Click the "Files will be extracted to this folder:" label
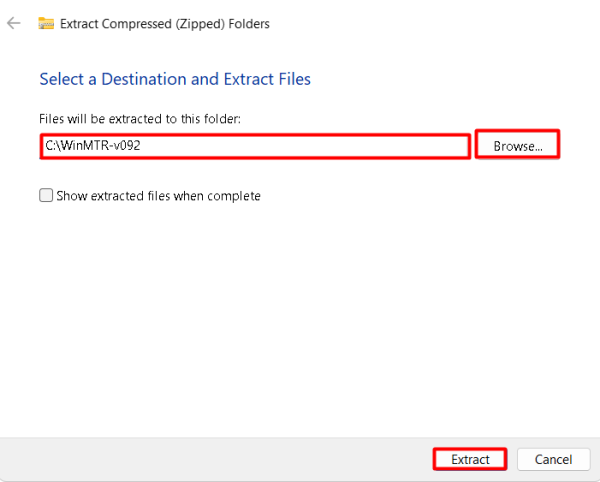Screen dimensions: 600x482 coord(140,119)
